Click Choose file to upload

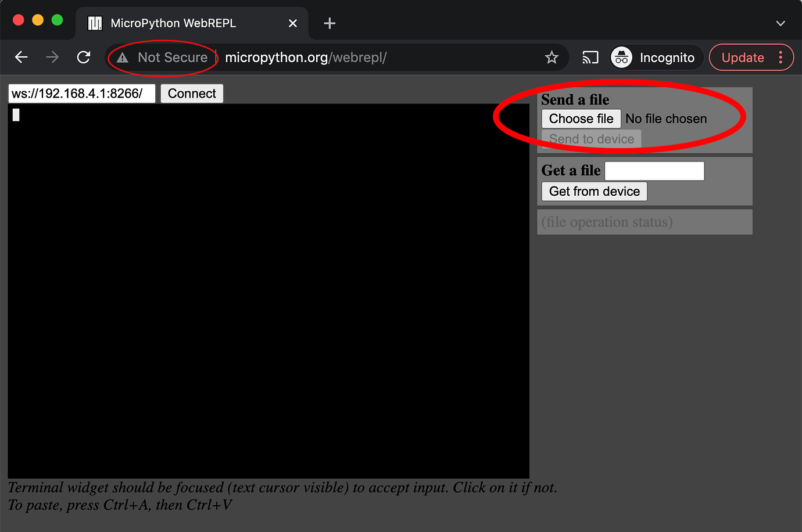coord(581,118)
